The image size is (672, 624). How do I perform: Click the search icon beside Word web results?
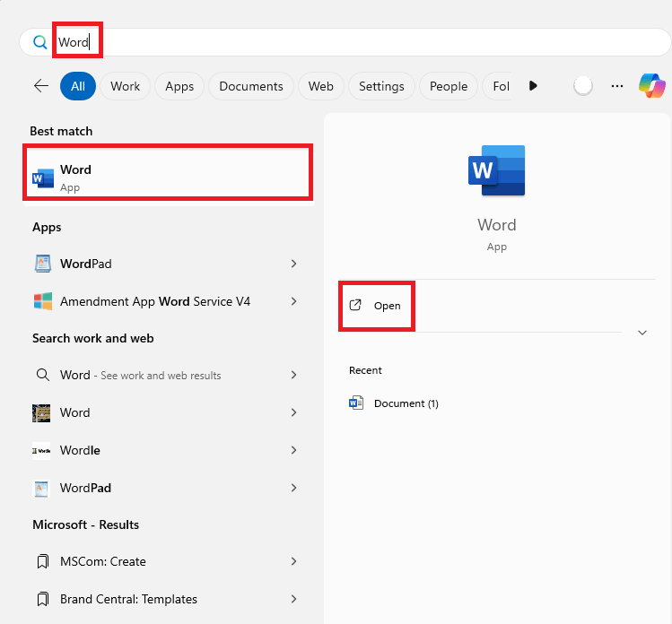coord(42,375)
